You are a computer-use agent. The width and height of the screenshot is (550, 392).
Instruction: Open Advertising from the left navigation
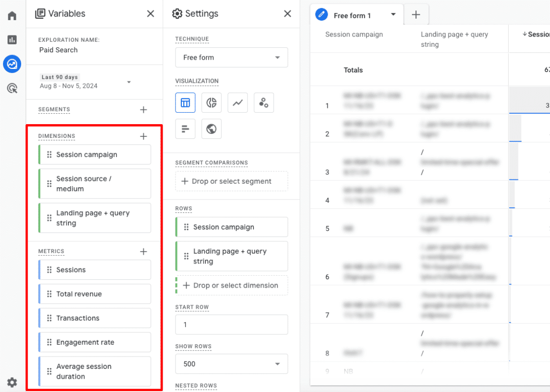pos(12,88)
